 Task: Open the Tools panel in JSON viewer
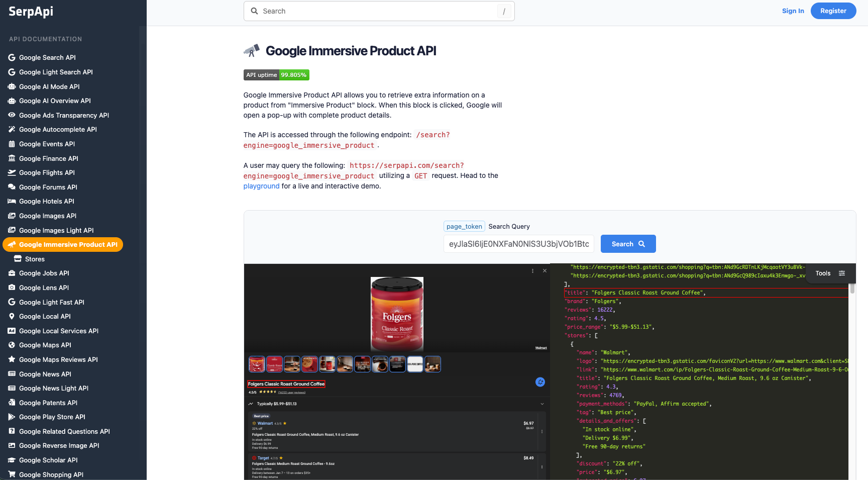[x=823, y=273]
